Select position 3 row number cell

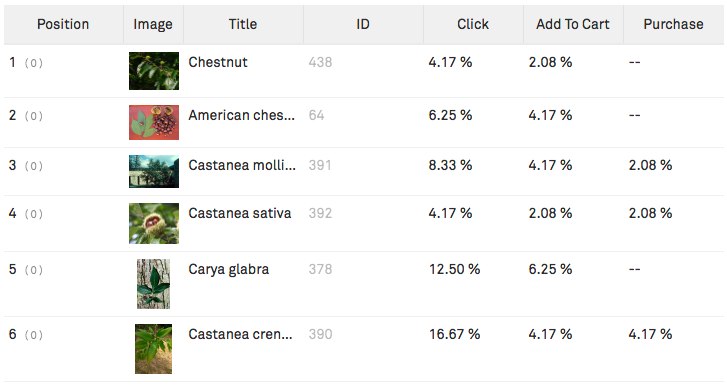(x=13, y=165)
